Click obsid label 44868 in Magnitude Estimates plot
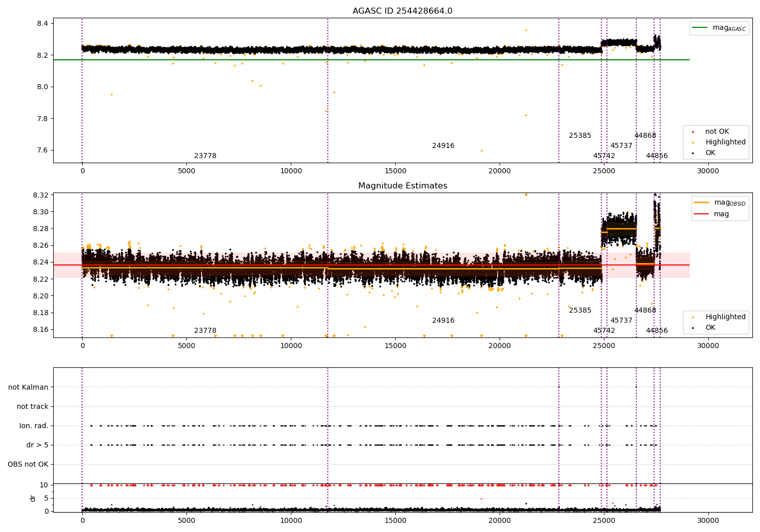 [x=645, y=310]
